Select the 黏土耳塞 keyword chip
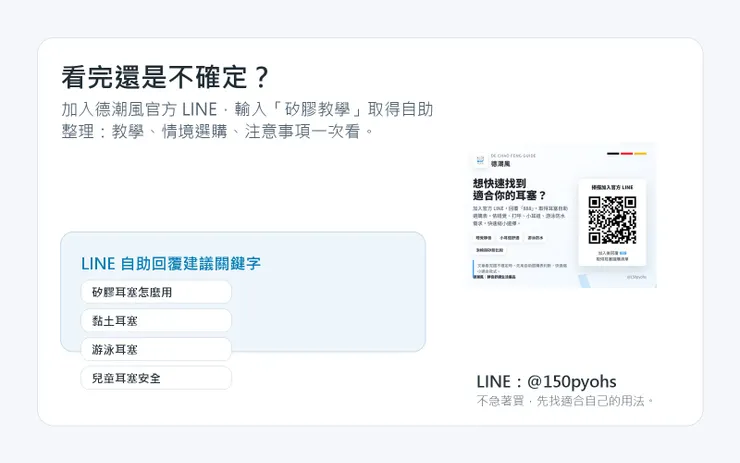This screenshot has height=463, width=740. [x=156, y=321]
